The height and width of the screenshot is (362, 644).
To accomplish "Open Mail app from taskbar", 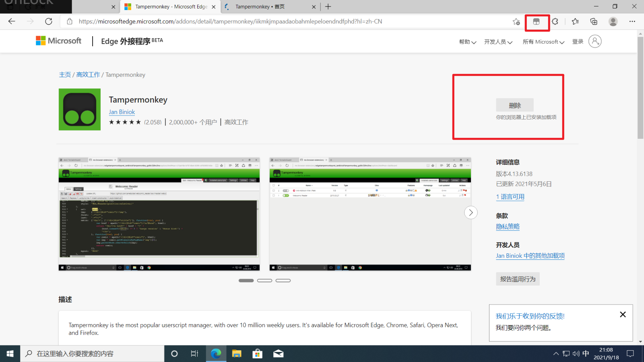I will tap(278, 354).
